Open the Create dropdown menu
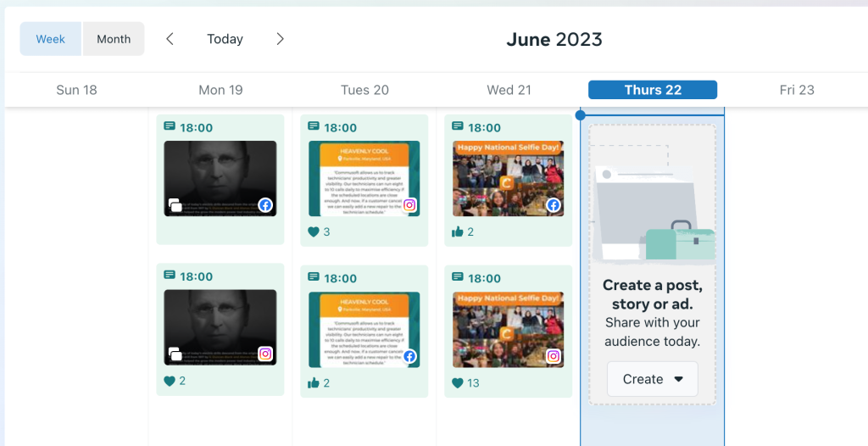 click(652, 379)
